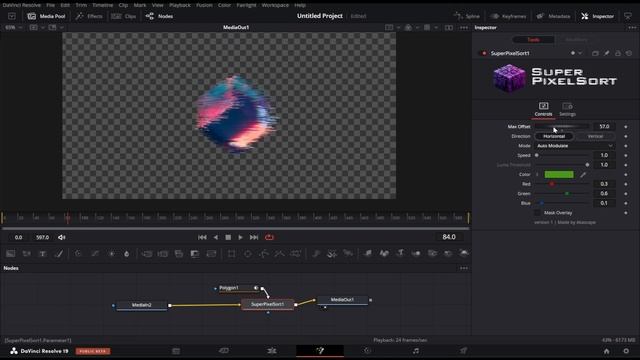Screen dimensions: 640x360
Task: Open the Keyframes panel
Action: click(x=508, y=16)
